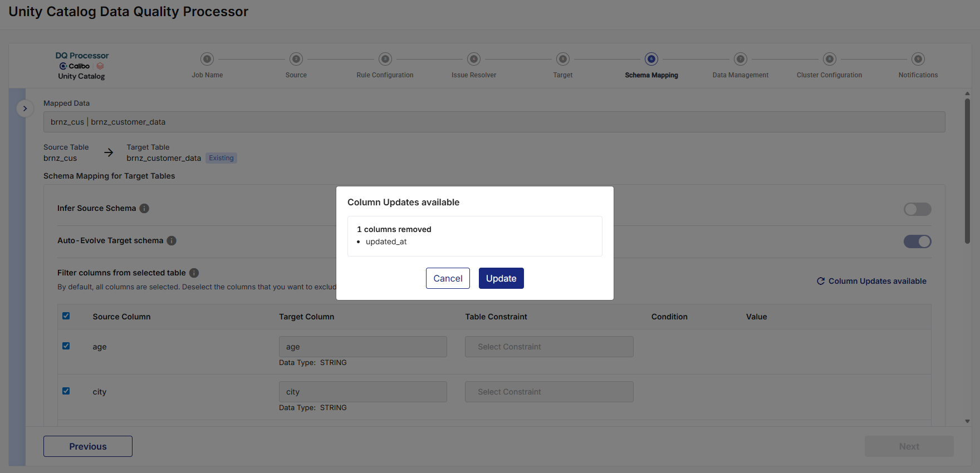
Task: Click the Value column header
Action: (x=756, y=317)
